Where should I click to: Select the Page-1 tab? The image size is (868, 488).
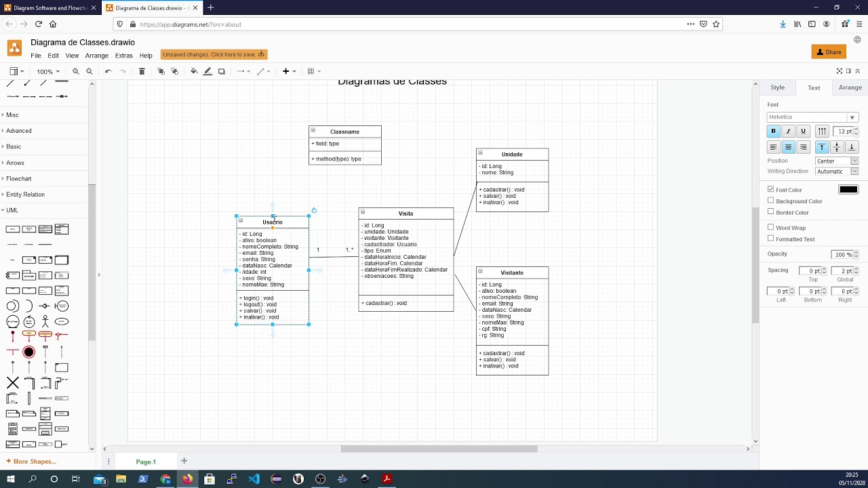coord(146,462)
